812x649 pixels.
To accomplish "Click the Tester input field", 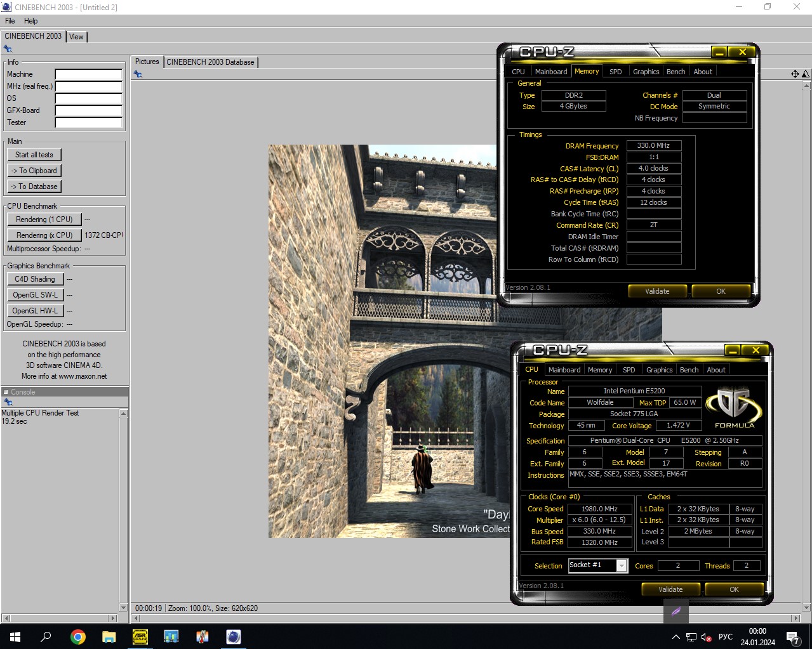I will tap(88, 122).
